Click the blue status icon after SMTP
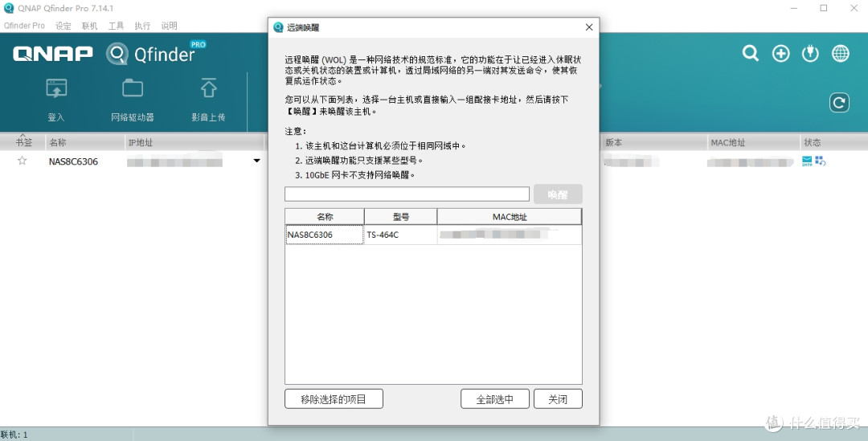The height and width of the screenshot is (441, 868). click(820, 161)
